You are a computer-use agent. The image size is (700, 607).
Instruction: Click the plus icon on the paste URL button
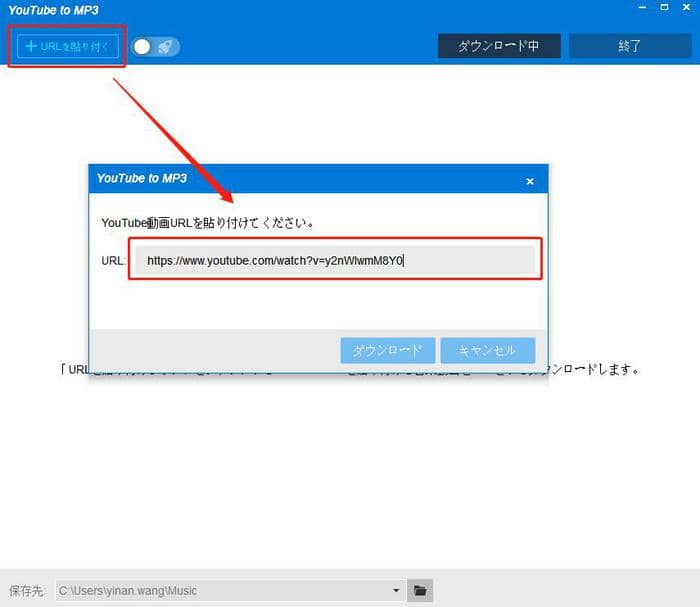[x=31, y=46]
